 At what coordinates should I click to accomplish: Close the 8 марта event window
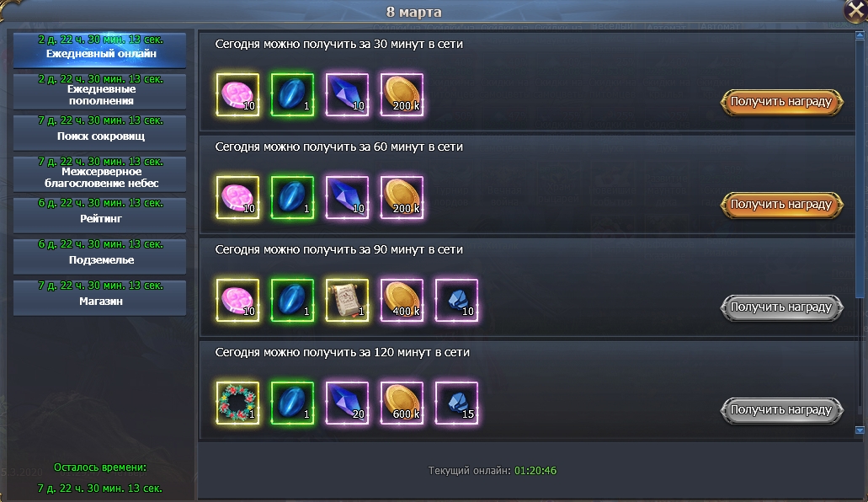point(855,10)
